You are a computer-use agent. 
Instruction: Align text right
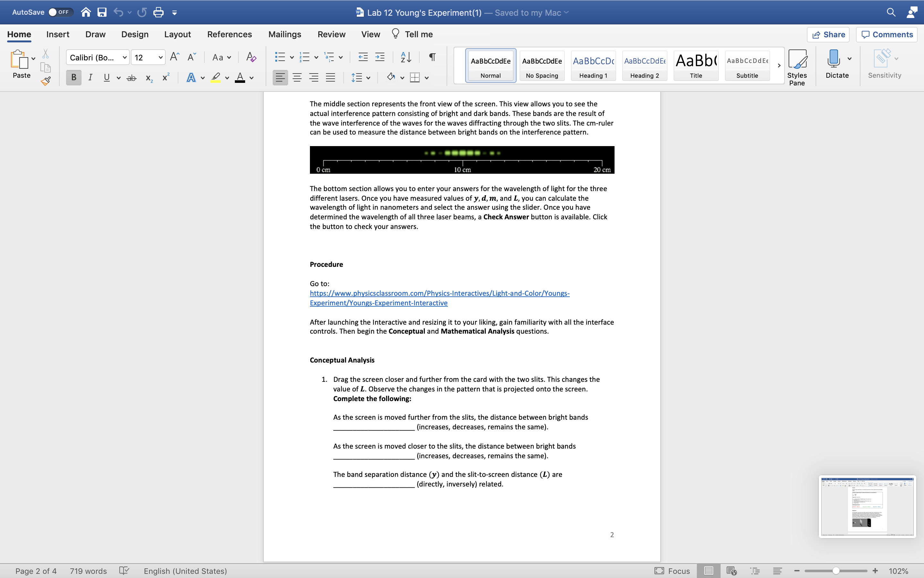tap(314, 78)
